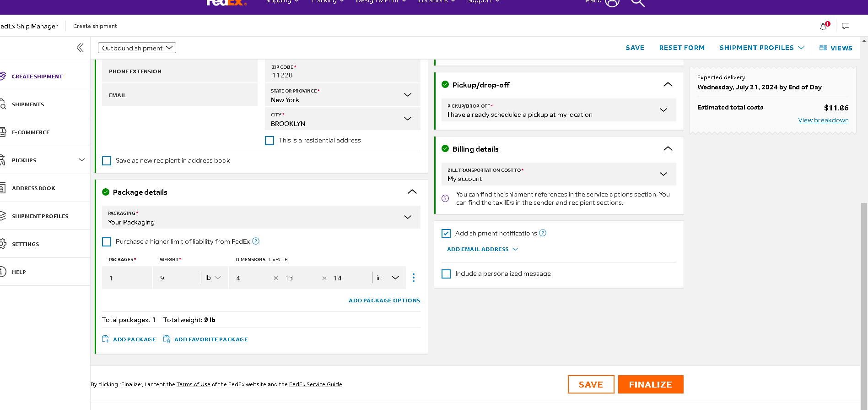Open the Support top menu
Image resolution: width=868 pixels, height=410 pixels.
pyautogui.click(x=483, y=2)
